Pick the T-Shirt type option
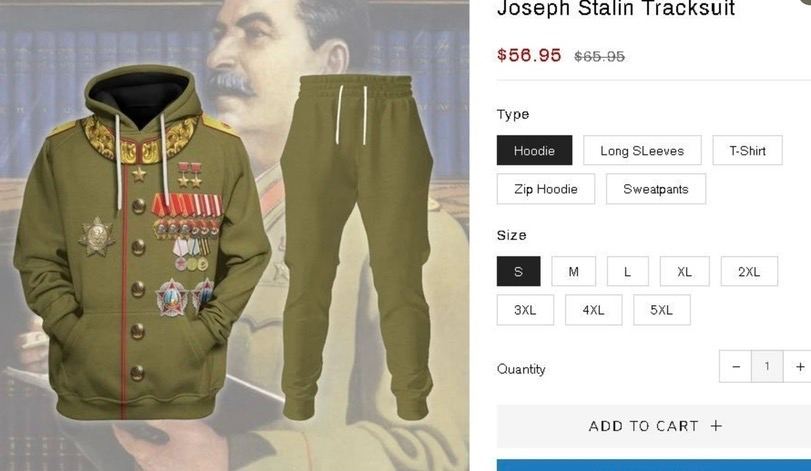Image resolution: width=811 pixels, height=471 pixels. point(747,150)
